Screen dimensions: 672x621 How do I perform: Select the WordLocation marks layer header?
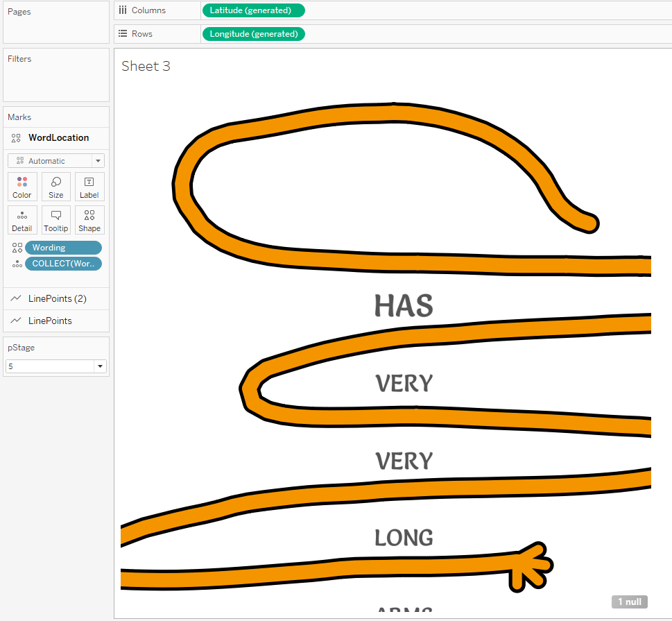coord(58,137)
